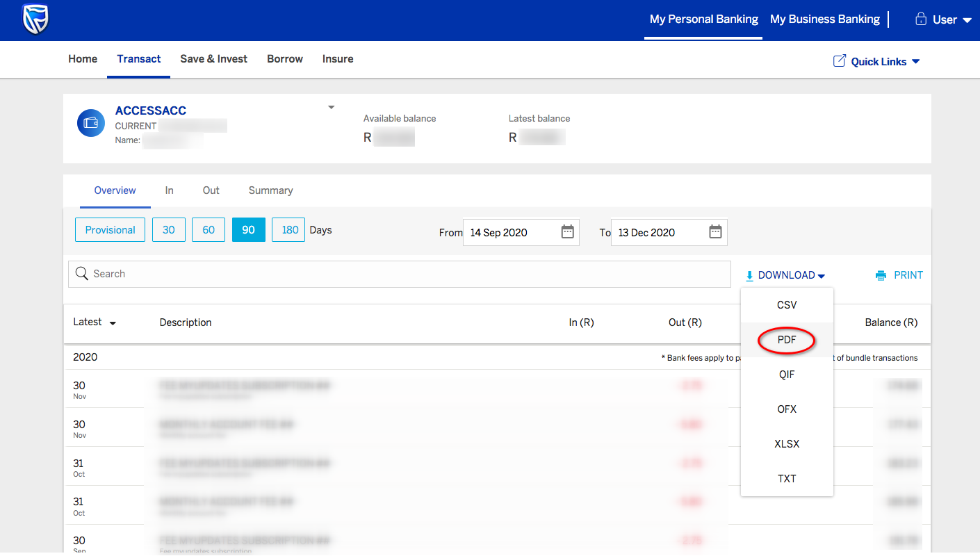980x556 pixels.
Task: Click the download arrow icon
Action: (749, 276)
